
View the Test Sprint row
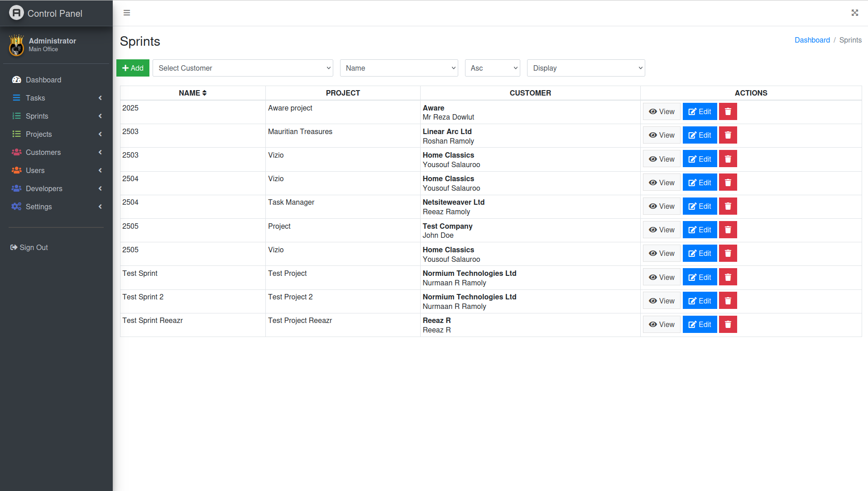[662, 277]
